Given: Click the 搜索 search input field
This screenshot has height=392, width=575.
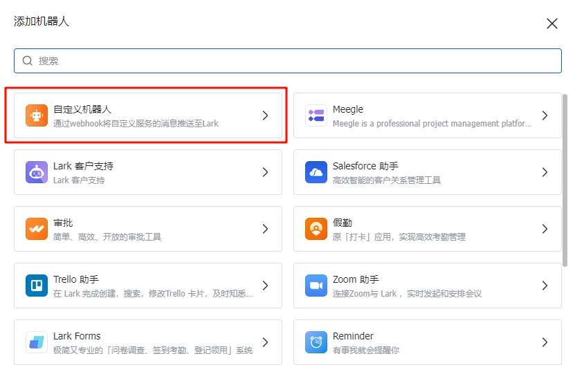Looking at the screenshot, I should click(x=291, y=61).
